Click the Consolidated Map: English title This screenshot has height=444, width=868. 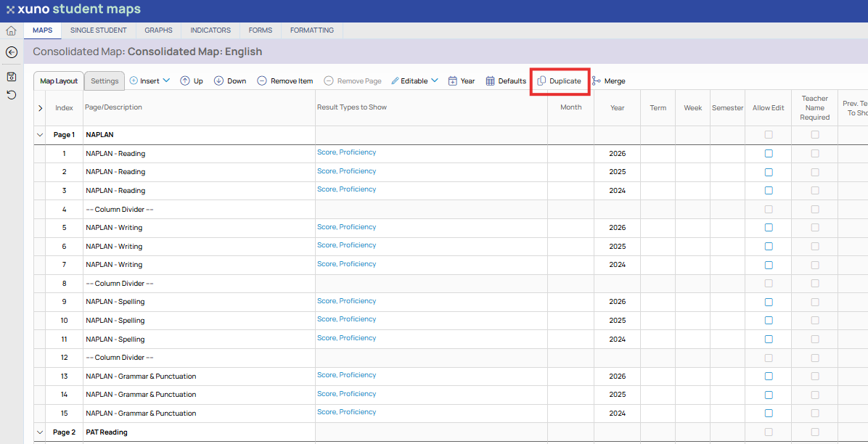tap(195, 52)
